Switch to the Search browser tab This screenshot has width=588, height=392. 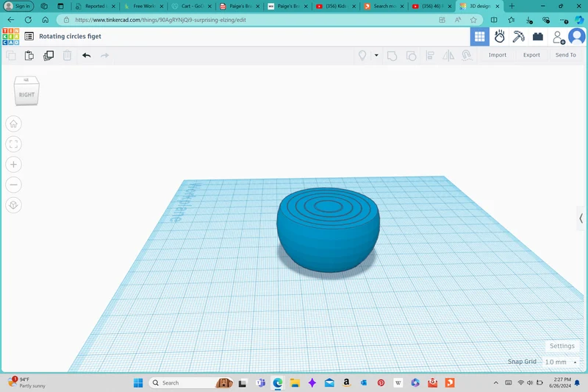pyautogui.click(x=384, y=6)
